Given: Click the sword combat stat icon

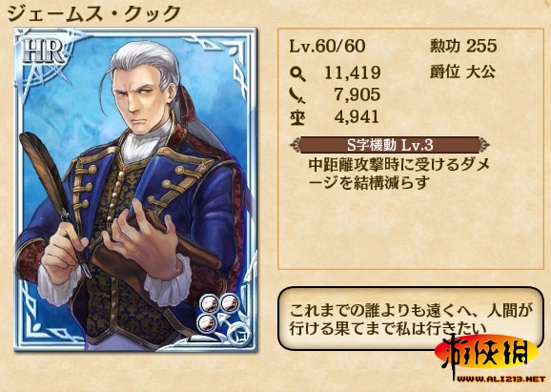Looking at the screenshot, I should tap(296, 95).
